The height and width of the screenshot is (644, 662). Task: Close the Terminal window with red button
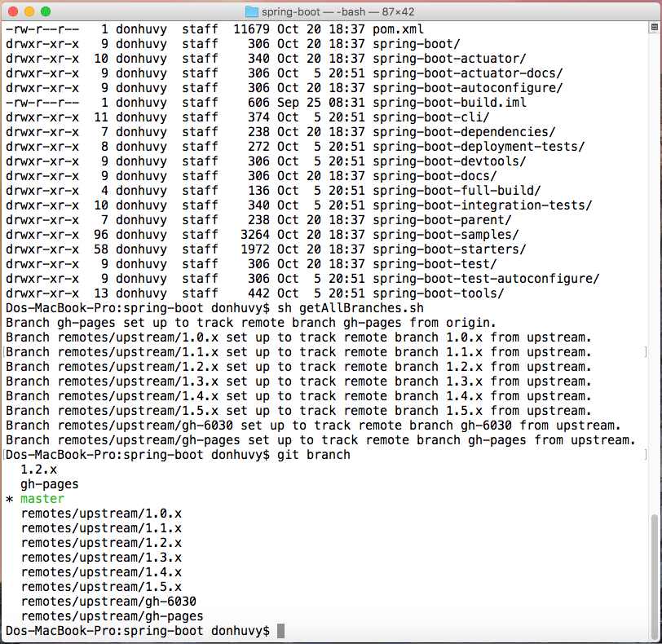point(13,12)
